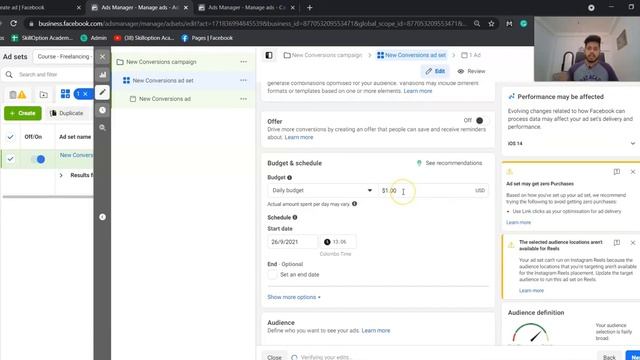Open SkillOption Academy bookmark
The height and width of the screenshot is (360, 640).
pyautogui.click(x=42, y=38)
